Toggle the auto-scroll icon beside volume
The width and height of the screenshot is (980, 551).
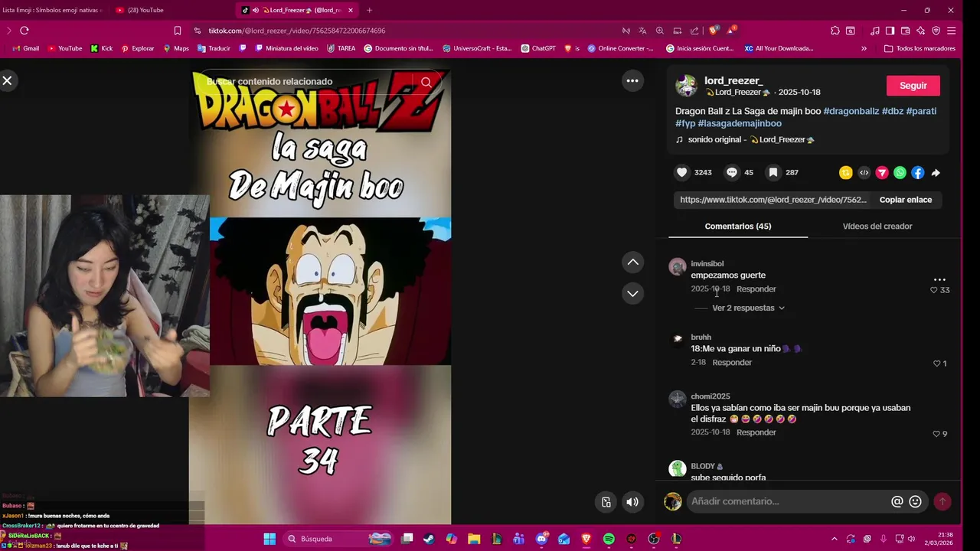click(606, 502)
